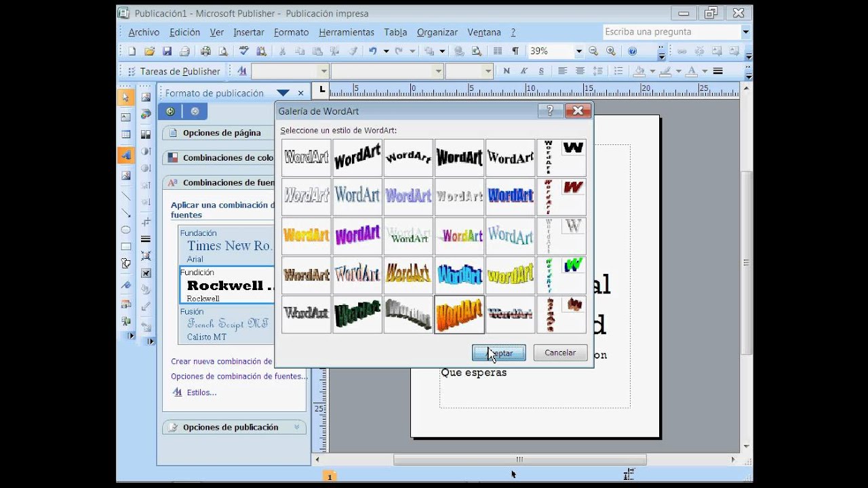Viewport: 868px width, 488px height.
Task: Select the Oval shape tool
Action: click(125, 230)
